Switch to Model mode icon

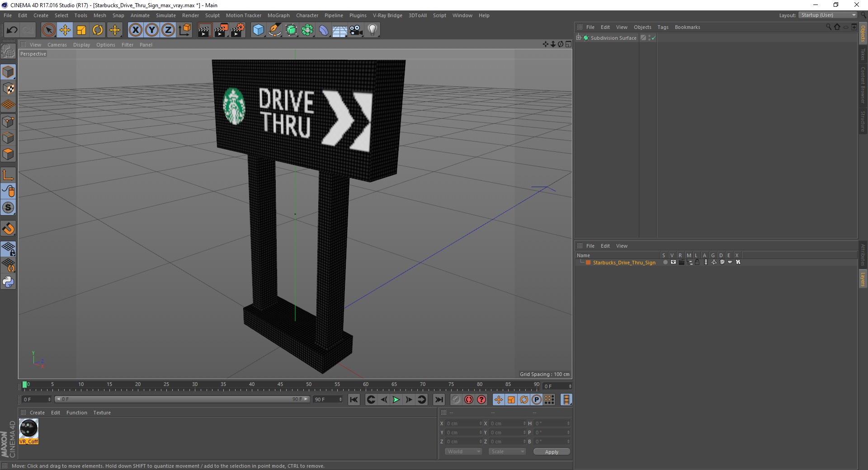click(x=8, y=72)
